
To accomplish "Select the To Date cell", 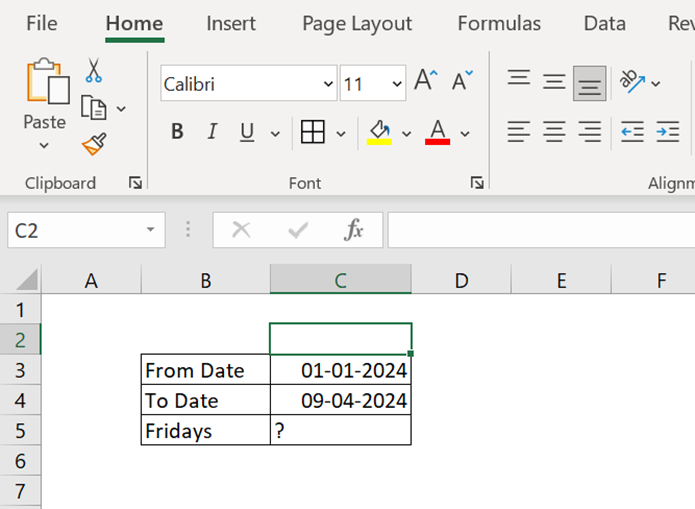I will tap(206, 400).
